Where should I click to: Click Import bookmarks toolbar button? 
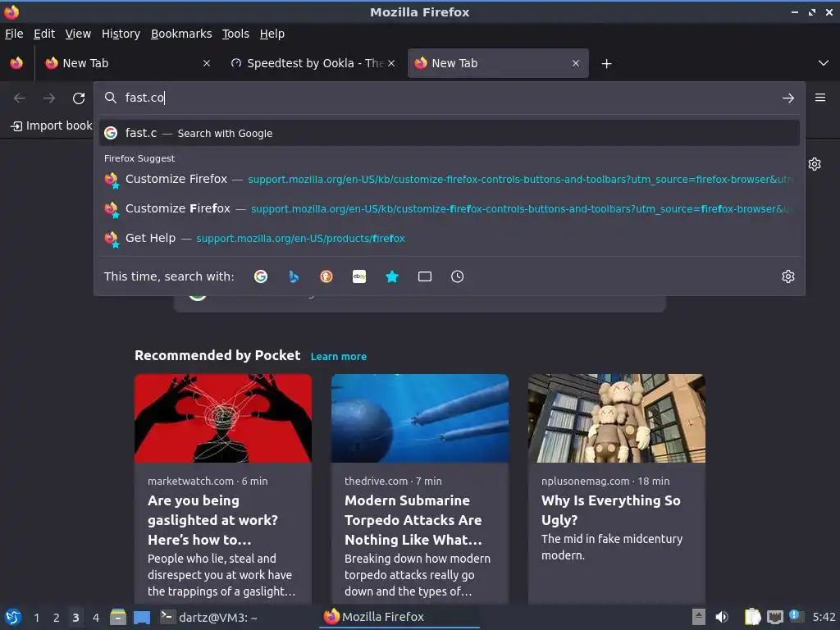52,126
